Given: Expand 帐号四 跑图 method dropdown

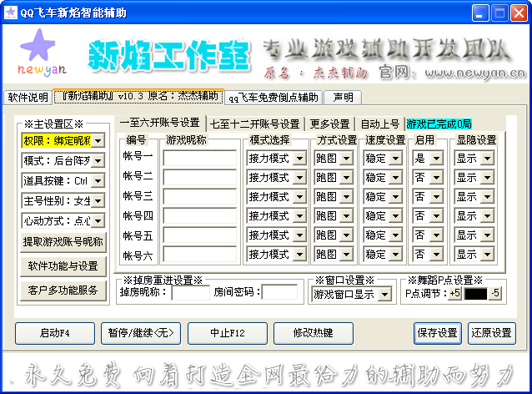Looking at the screenshot, I should [346, 215].
